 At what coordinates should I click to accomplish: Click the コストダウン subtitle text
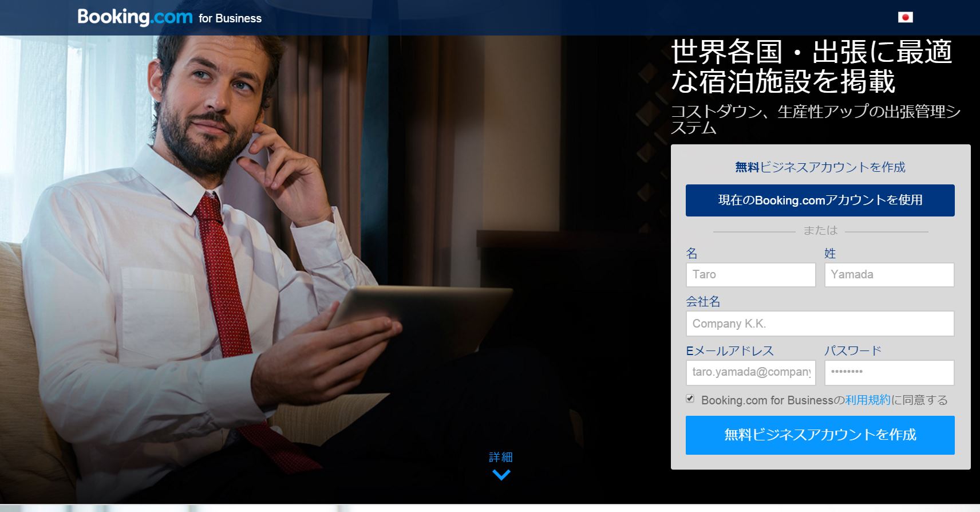(x=815, y=119)
